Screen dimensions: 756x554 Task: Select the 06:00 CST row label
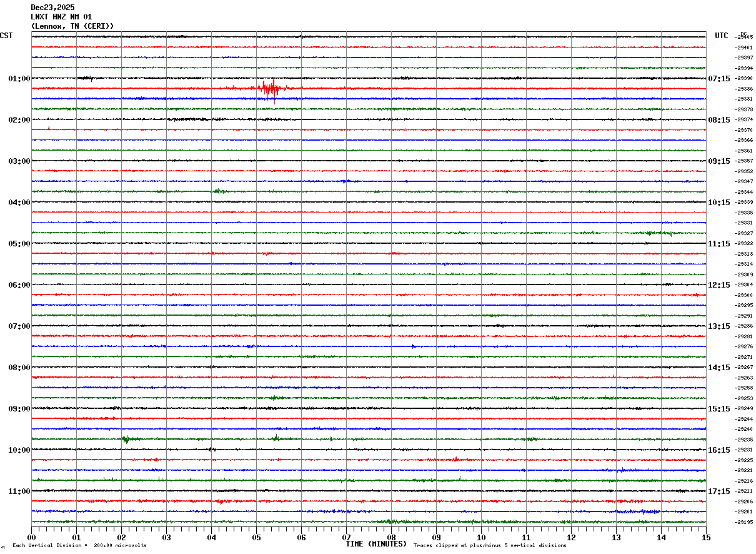(19, 285)
